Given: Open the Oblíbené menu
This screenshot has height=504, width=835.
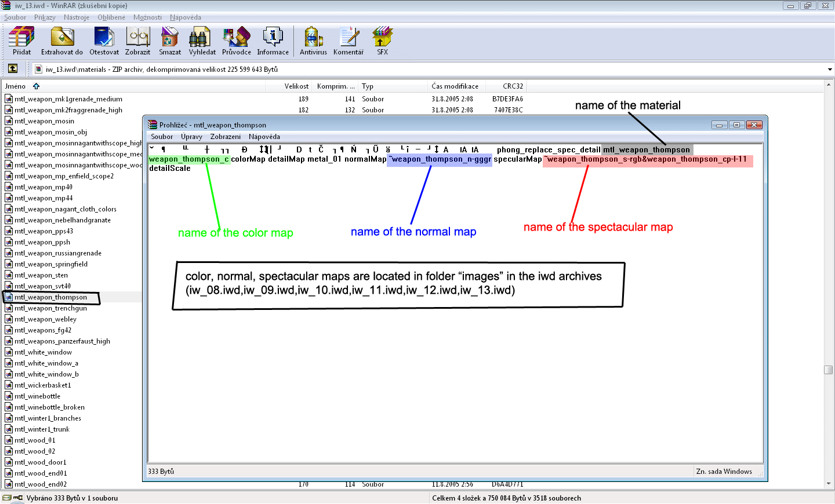Looking at the screenshot, I should (x=111, y=17).
